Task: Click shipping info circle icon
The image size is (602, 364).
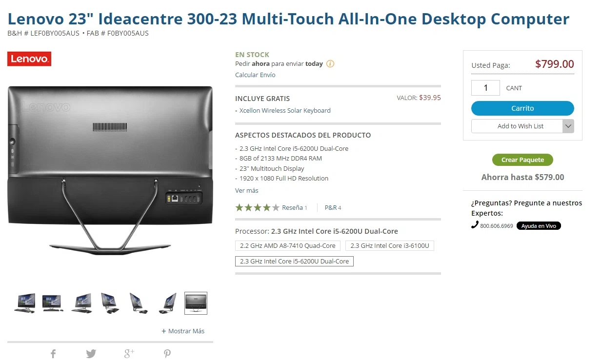Action: point(330,64)
